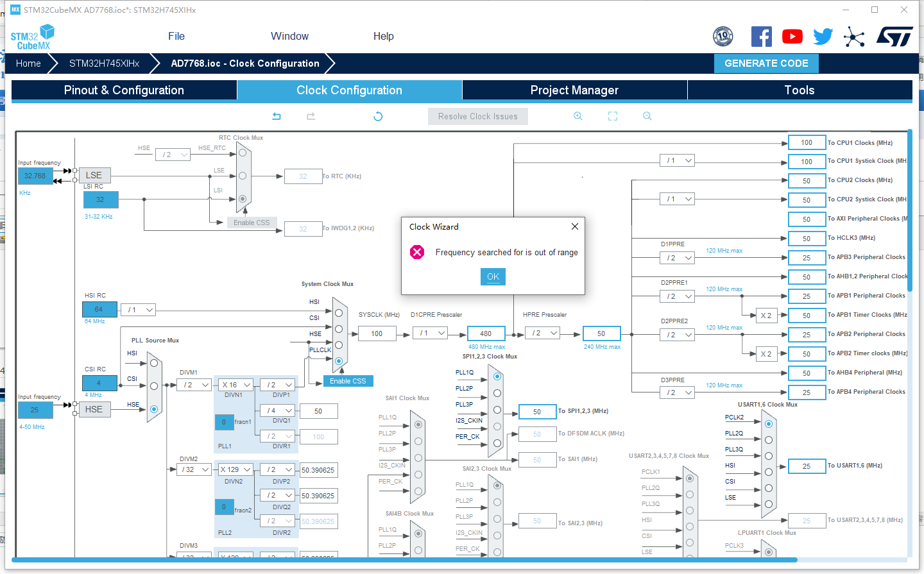Open the File menu
924x574 pixels.
[176, 37]
